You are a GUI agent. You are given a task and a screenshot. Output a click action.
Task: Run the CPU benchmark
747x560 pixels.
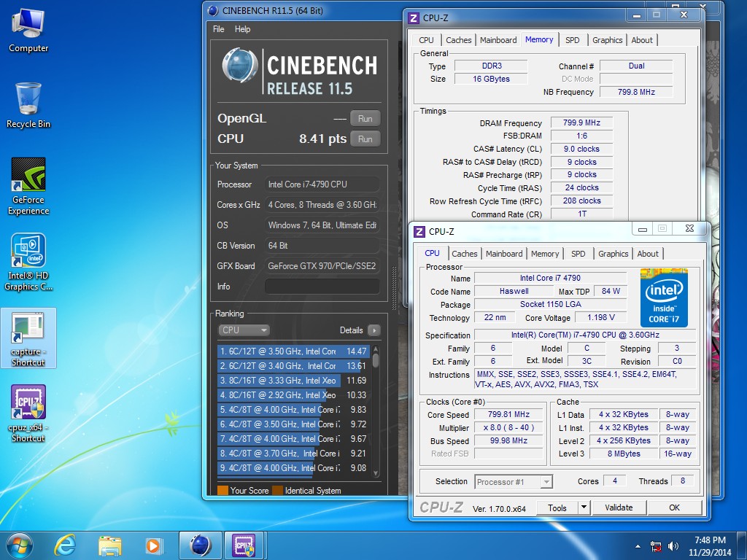point(365,139)
